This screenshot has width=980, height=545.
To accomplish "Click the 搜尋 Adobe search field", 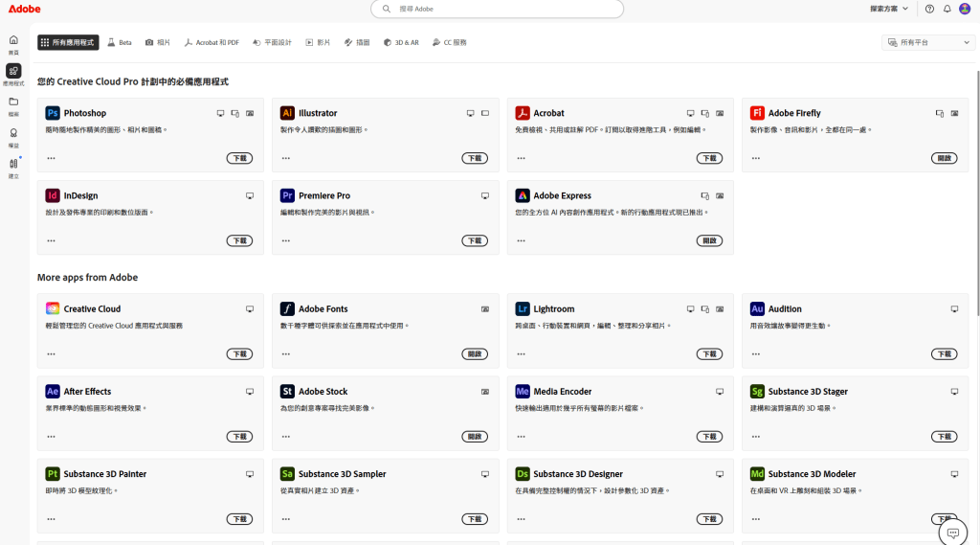I will [x=497, y=9].
